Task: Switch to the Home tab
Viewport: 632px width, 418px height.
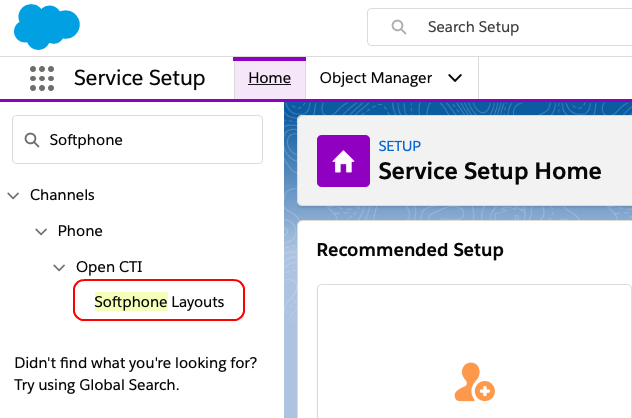Action: point(269,78)
